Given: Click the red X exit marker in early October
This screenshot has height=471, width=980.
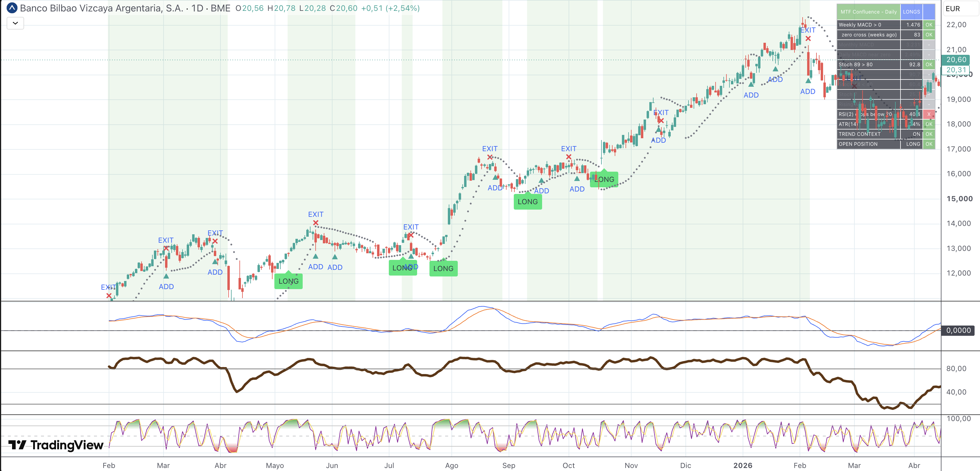Looking at the screenshot, I should tap(569, 157).
